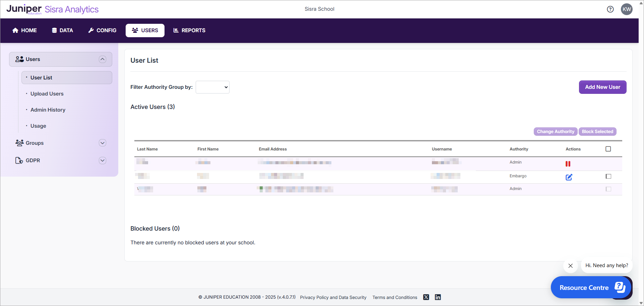644x306 pixels.
Task: Expand the Groups sidebar section
Action: [103, 143]
